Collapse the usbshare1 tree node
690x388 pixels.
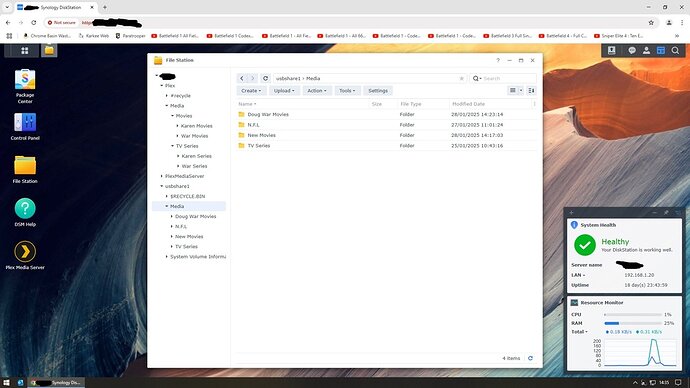click(x=161, y=186)
